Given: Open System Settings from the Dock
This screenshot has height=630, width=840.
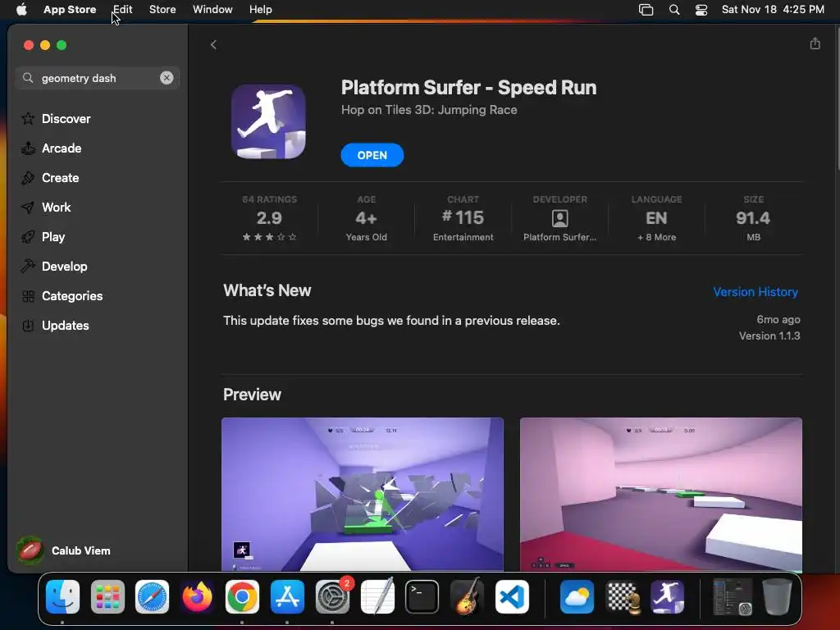Looking at the screenshot, I should pos(332,596).
